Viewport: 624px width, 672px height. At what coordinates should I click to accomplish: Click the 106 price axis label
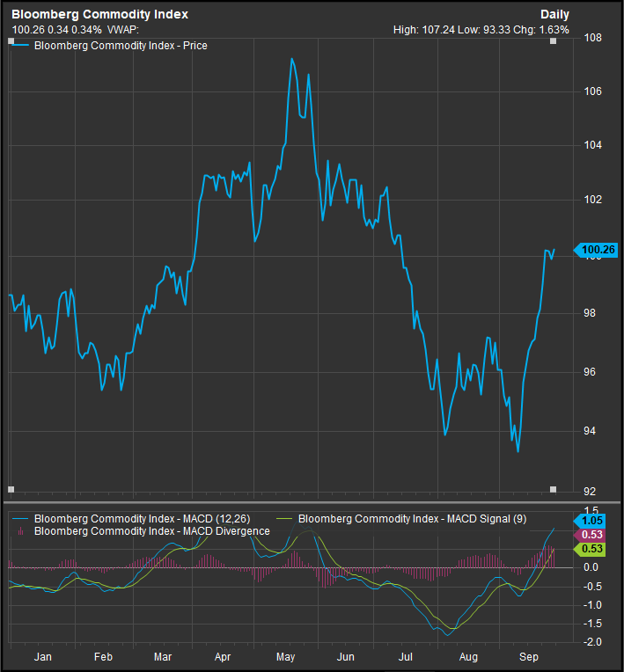[x=592, y=91]
